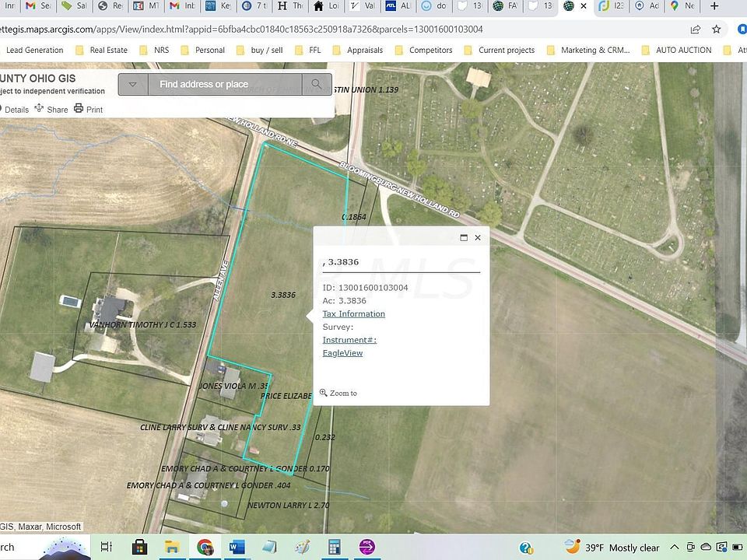The image size is (747, 560).
Task: Open the Current projects bookmarks folder
Action: click(x=500, y=50)
